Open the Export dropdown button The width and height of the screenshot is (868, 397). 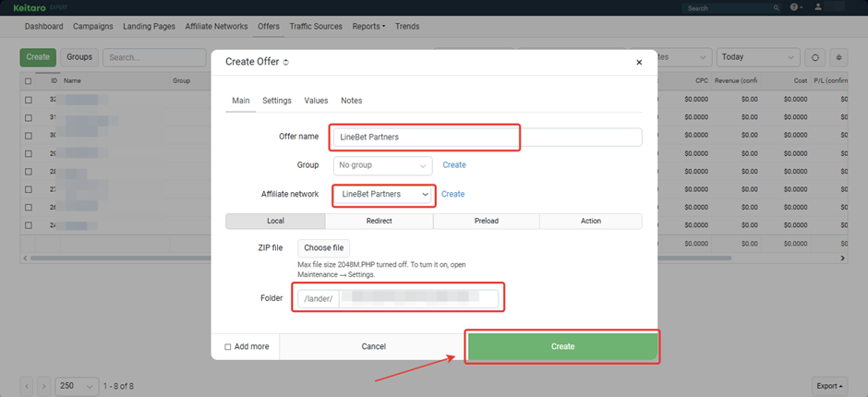click(829, 386)
